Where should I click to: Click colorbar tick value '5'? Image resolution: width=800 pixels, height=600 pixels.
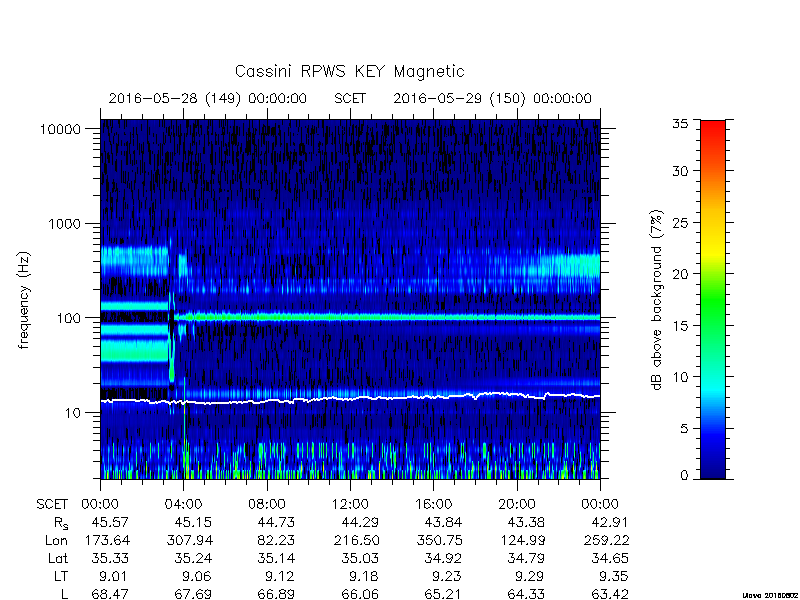[684, 429]
